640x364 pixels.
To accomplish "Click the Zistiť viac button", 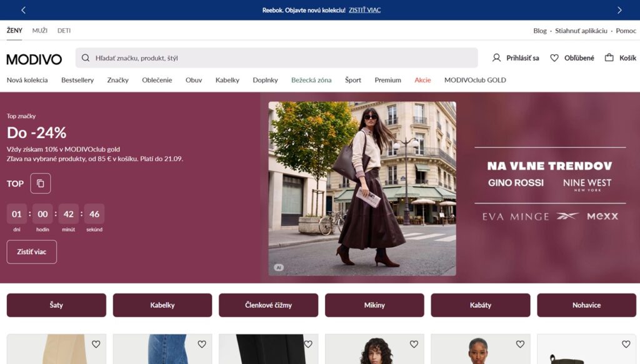I will pyautogui.click(x=31, y=252).
